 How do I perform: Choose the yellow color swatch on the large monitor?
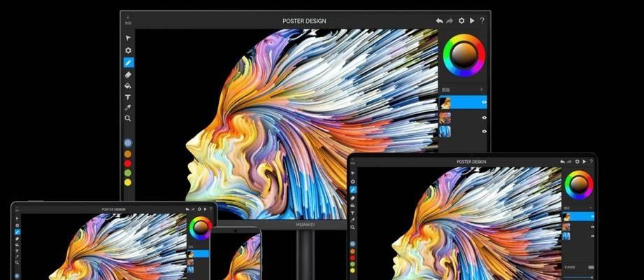pyautogui.click(x=128, y=182)
